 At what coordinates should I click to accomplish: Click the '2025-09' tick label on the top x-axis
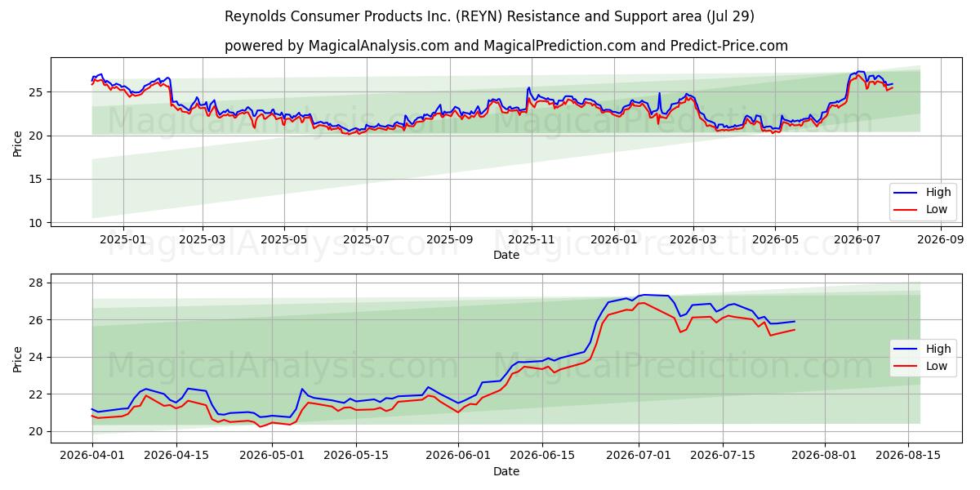click(449, 240)
